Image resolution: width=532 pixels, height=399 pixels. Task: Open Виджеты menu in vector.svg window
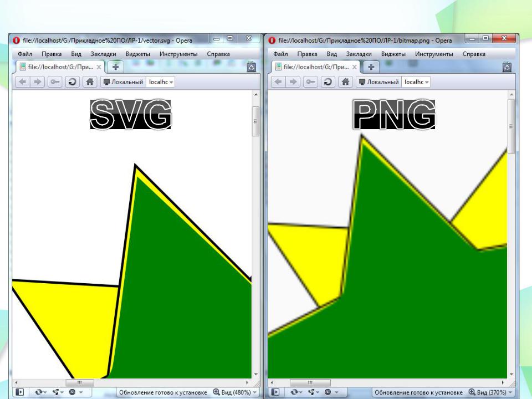point(138,54)
